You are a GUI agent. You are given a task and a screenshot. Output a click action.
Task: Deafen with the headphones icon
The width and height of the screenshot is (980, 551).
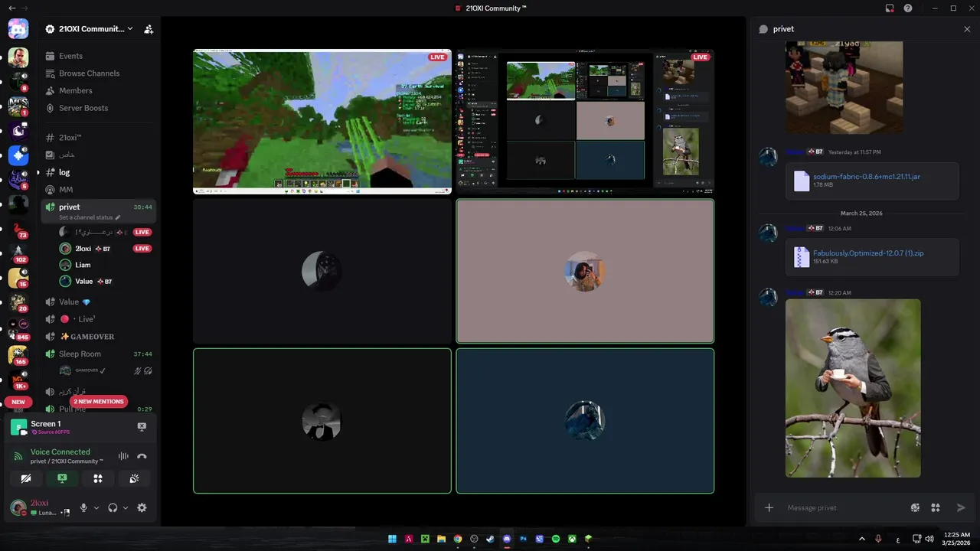click(113, 507)
